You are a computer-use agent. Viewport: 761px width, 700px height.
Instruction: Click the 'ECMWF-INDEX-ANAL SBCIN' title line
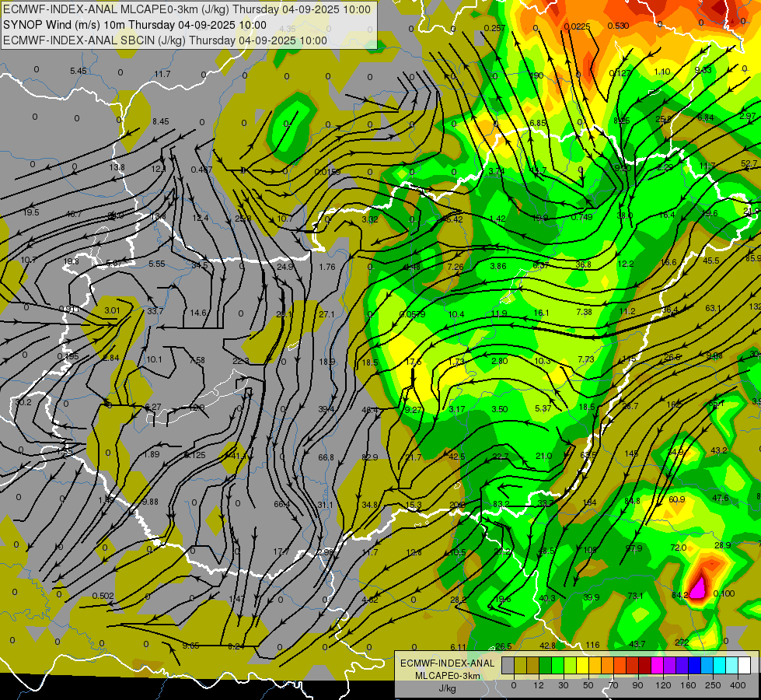point(165,40)
